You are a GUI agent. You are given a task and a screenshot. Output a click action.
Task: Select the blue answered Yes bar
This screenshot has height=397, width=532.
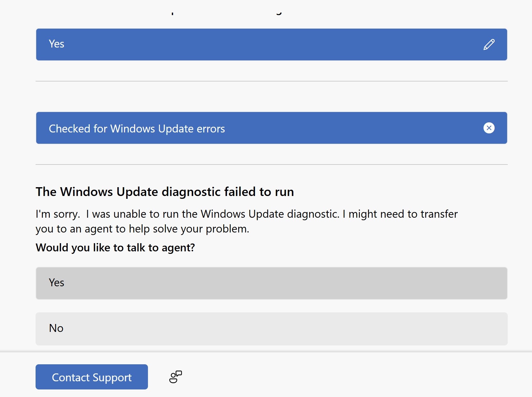point(271,44)
